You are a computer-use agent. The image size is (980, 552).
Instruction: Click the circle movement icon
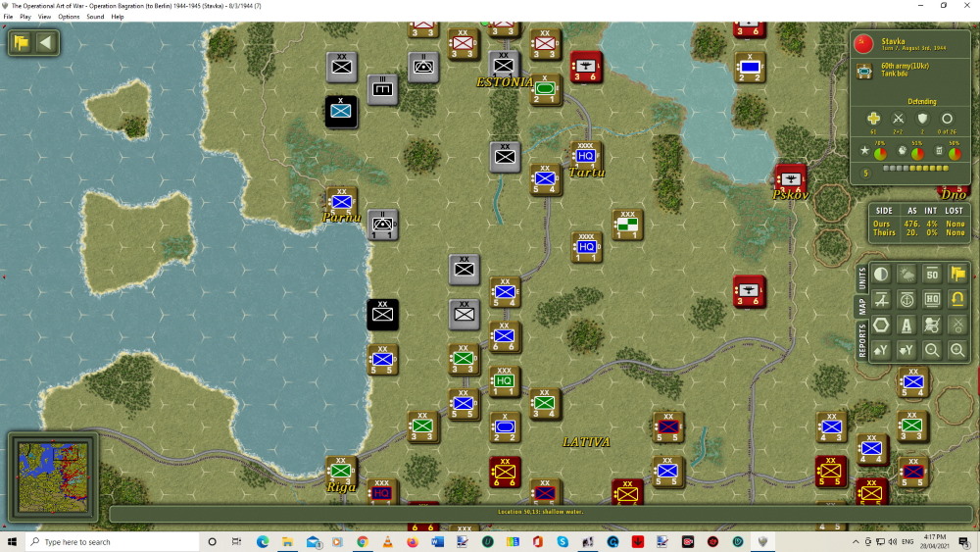pos(947,119)
